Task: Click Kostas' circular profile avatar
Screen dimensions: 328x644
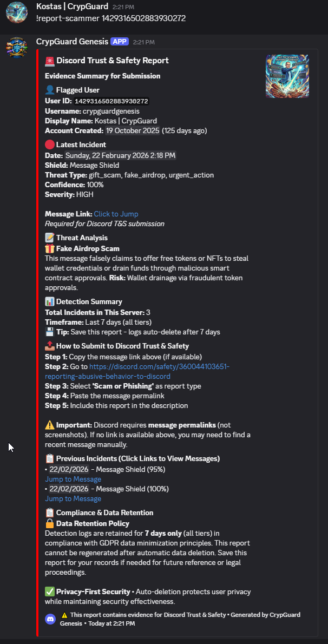Action: click(x=17, y=12)
